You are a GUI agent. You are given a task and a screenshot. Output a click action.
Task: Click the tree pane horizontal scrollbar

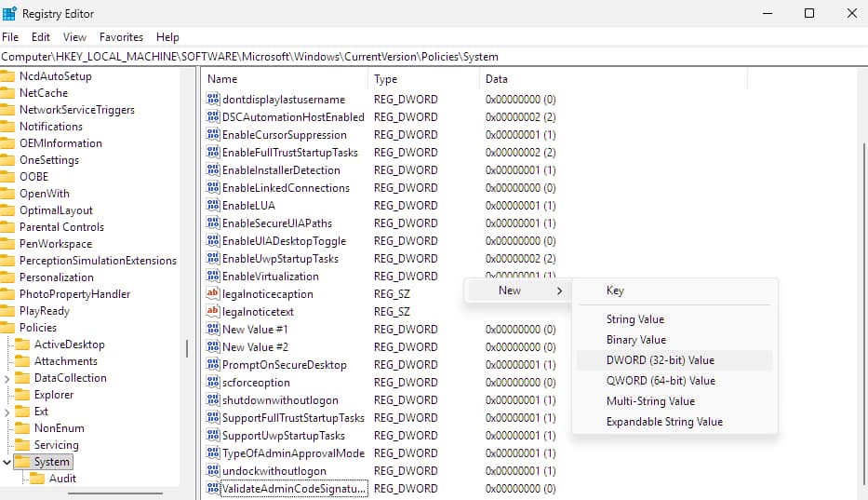[115, 493]
